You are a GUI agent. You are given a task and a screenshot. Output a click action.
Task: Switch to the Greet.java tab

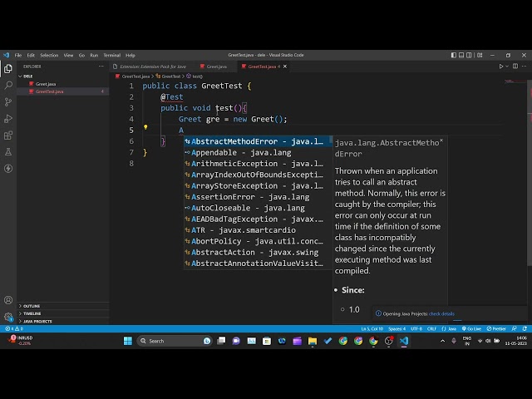pos(216,66)
